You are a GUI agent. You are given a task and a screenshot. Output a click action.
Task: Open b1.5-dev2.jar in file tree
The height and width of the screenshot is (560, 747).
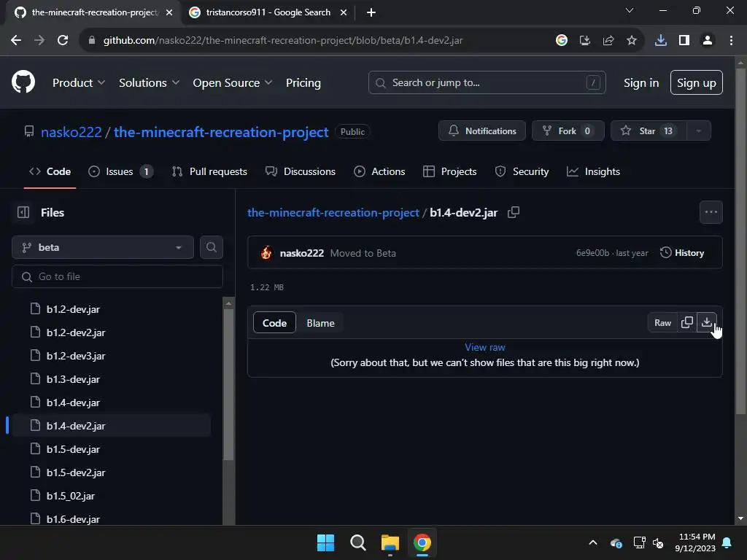[112, 472]
